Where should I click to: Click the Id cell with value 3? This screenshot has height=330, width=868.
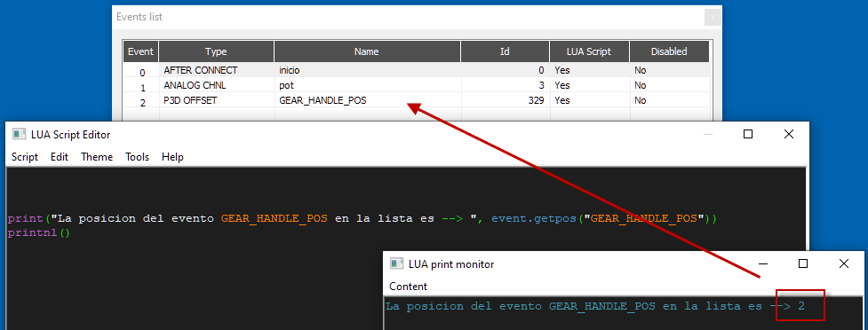(506, 85)
